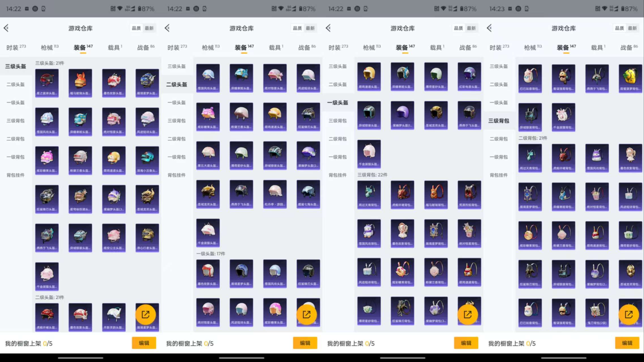Viewport: 644px width, 362px height.
Task: Select yellow pineapple backpack in the rightmost screen
Action: click(x=630, y=78)
